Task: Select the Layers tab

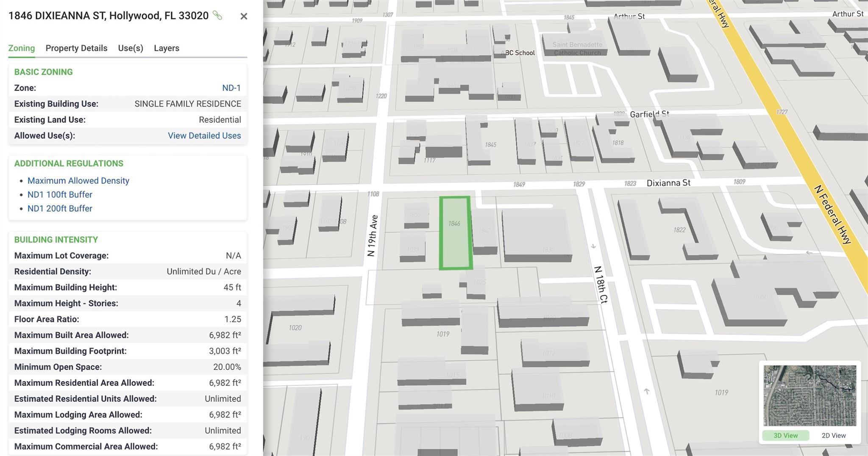Action: point(166,48)
